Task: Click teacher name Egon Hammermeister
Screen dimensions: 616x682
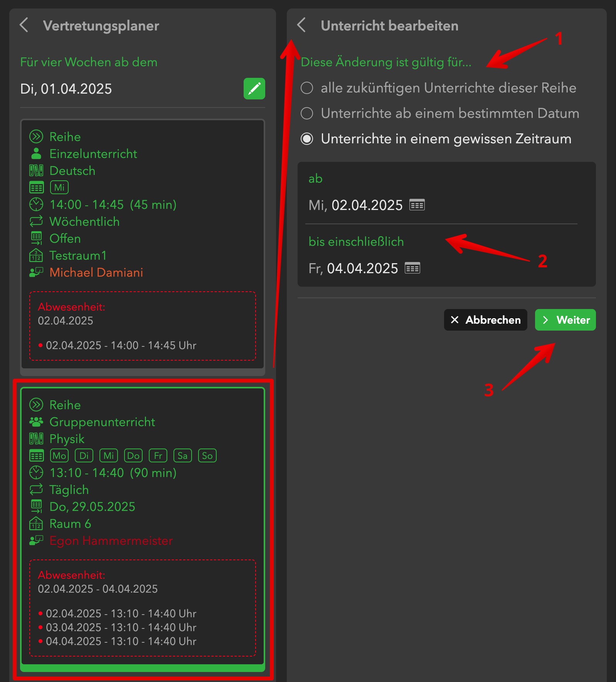Action: [111, 541]
